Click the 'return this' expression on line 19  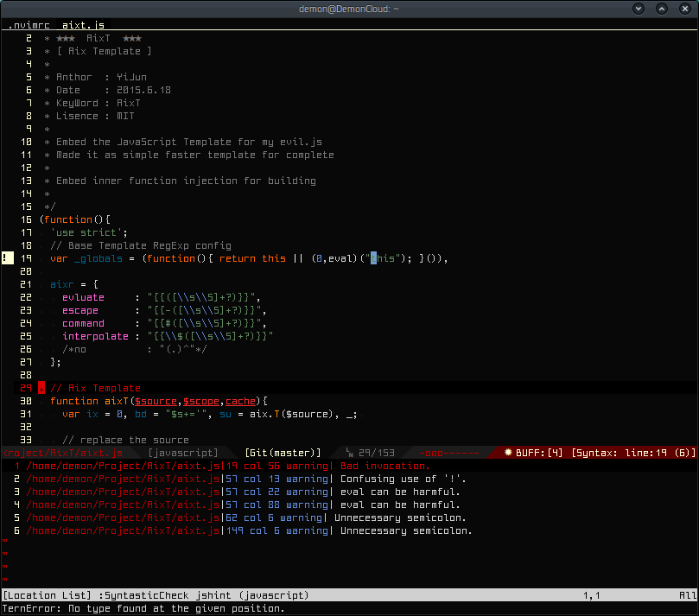253,258
